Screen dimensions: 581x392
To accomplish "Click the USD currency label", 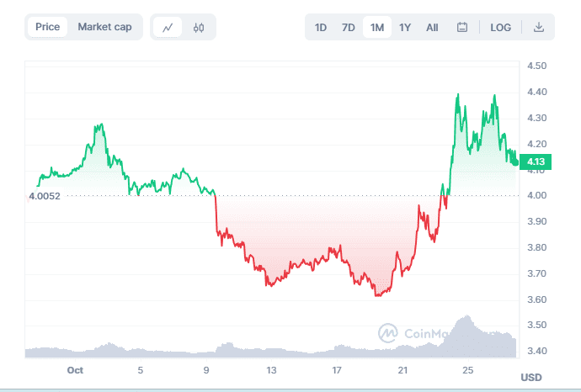I will pos(531,376).
